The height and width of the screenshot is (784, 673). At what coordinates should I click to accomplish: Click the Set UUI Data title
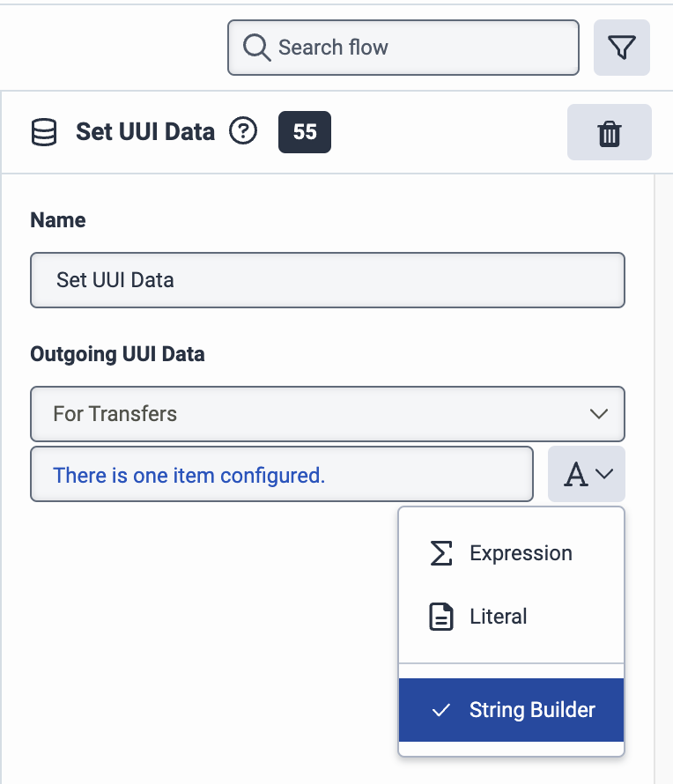pos(145,132)
